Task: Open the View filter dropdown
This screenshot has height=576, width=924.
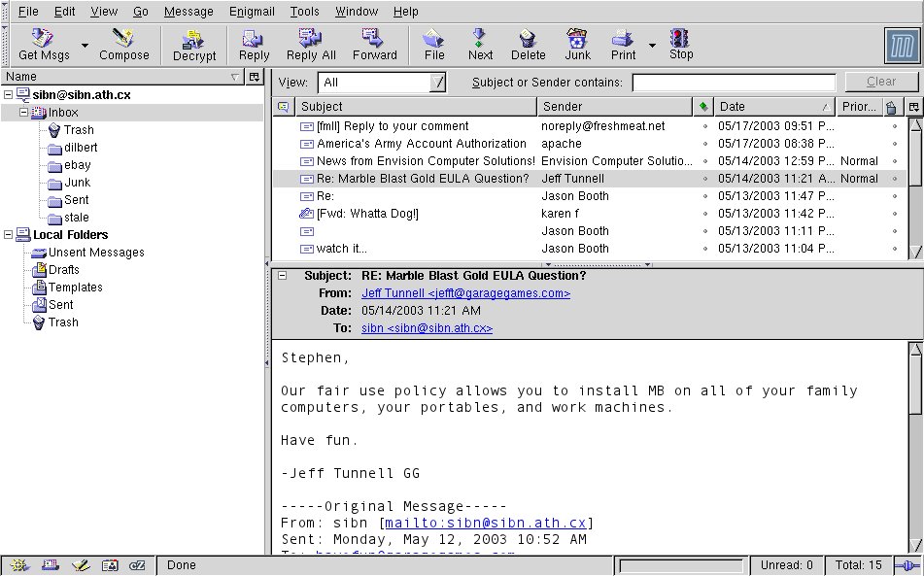Action: (382, 83)
